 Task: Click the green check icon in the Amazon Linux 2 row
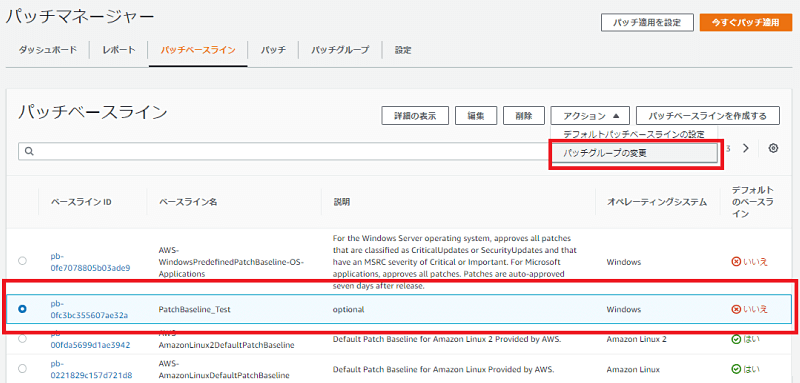[x=735, y=339]
